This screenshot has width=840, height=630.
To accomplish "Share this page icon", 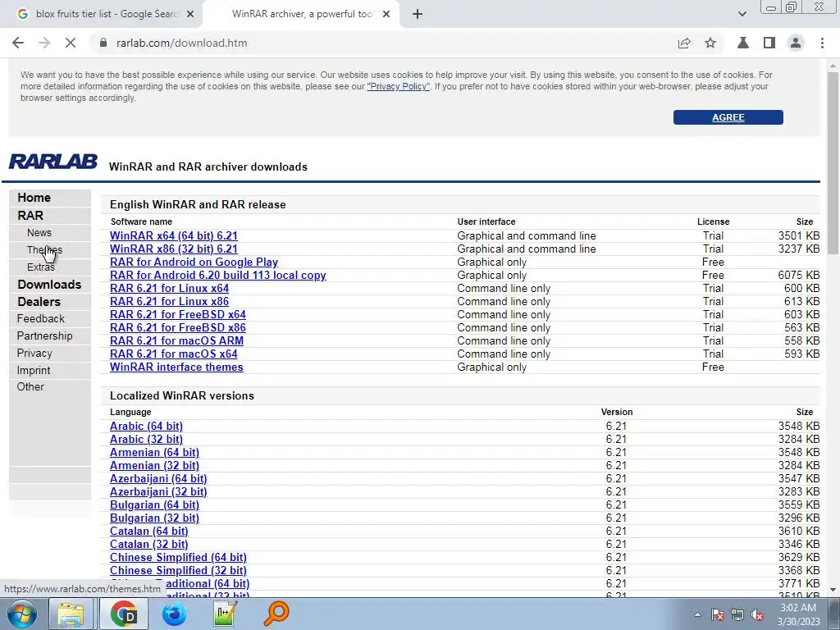I will pyautogui.click(x=684, y=43).
